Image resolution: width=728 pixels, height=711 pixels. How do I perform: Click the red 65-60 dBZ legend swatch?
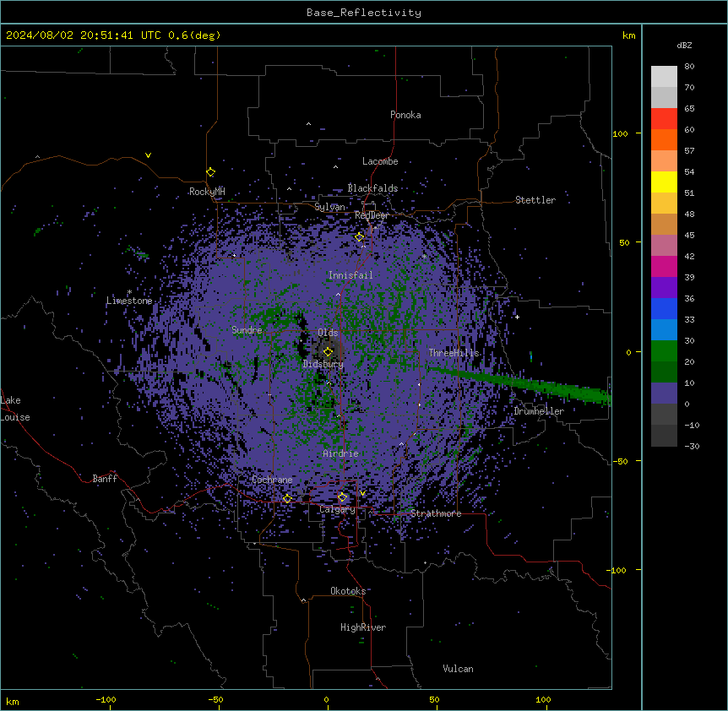[x=664, y=119]
